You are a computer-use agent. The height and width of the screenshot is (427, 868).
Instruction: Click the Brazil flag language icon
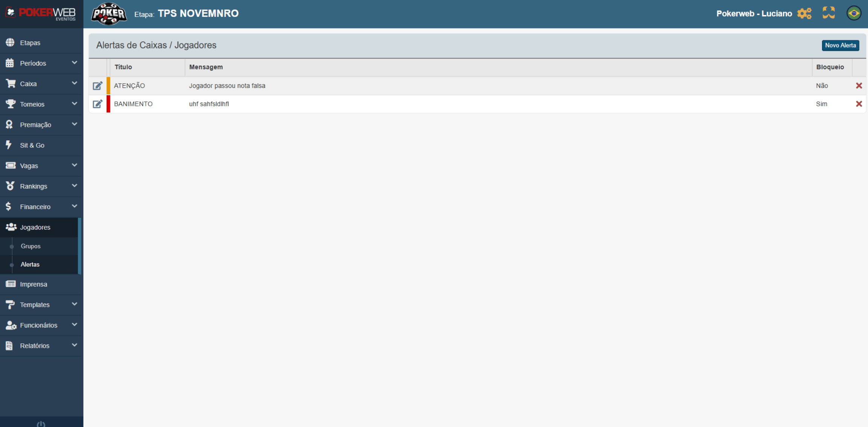pyautogui.click(x=854, y=13)
